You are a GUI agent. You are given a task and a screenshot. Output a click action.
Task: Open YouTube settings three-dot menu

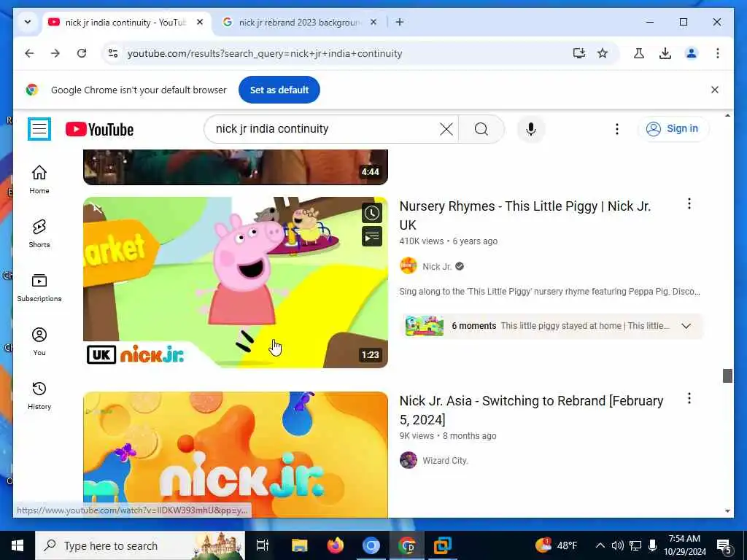click(616, 129)
